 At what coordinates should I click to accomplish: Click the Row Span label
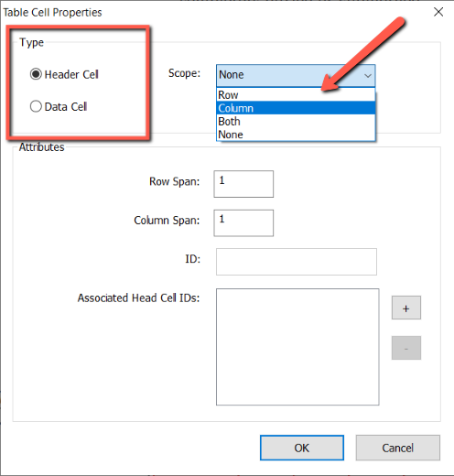(174, 181)
